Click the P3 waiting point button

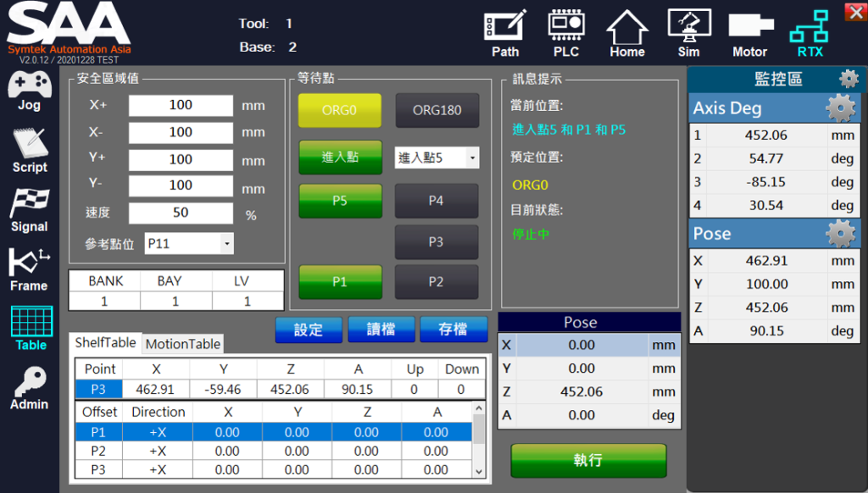click(x=437, y=241)
